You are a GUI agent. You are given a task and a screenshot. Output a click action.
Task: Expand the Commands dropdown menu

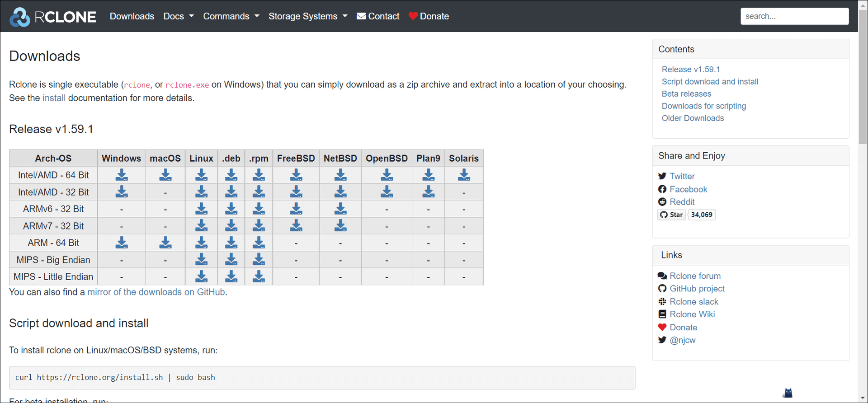pyautogui.click(x=231, y=16)
